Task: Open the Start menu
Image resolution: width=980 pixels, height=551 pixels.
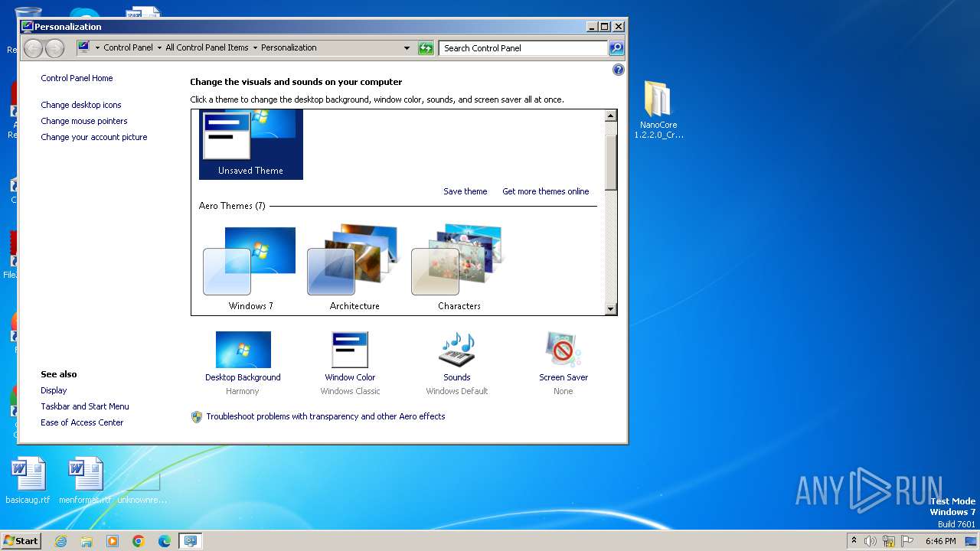Action: coord(21,540)
